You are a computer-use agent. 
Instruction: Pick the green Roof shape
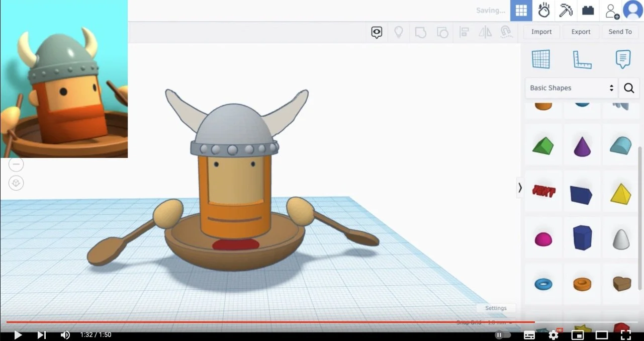[x=543, y=146]
